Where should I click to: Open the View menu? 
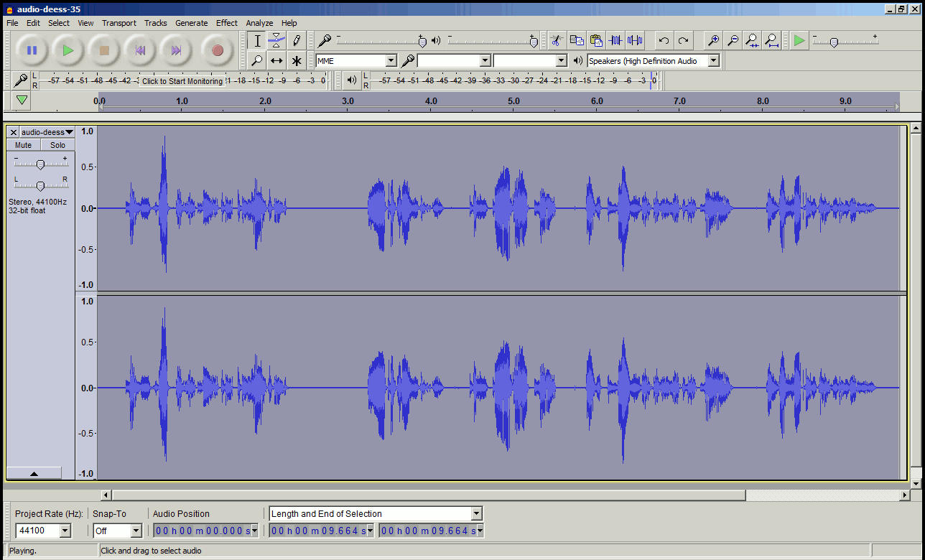85,23
